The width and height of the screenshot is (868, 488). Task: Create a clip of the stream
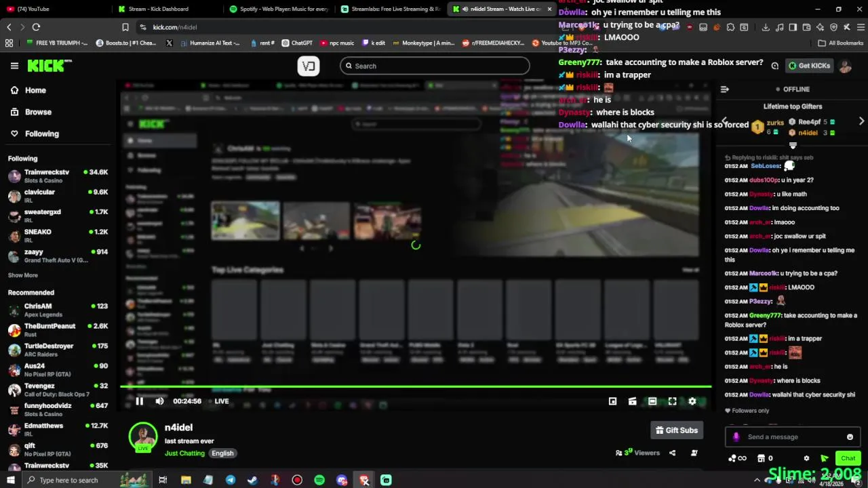[632, 401]
